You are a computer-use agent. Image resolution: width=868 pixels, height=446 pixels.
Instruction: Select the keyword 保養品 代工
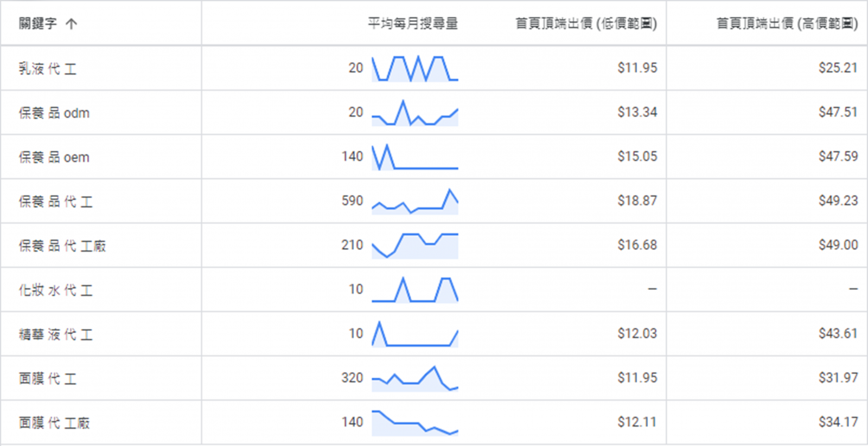tap(56, 202)
